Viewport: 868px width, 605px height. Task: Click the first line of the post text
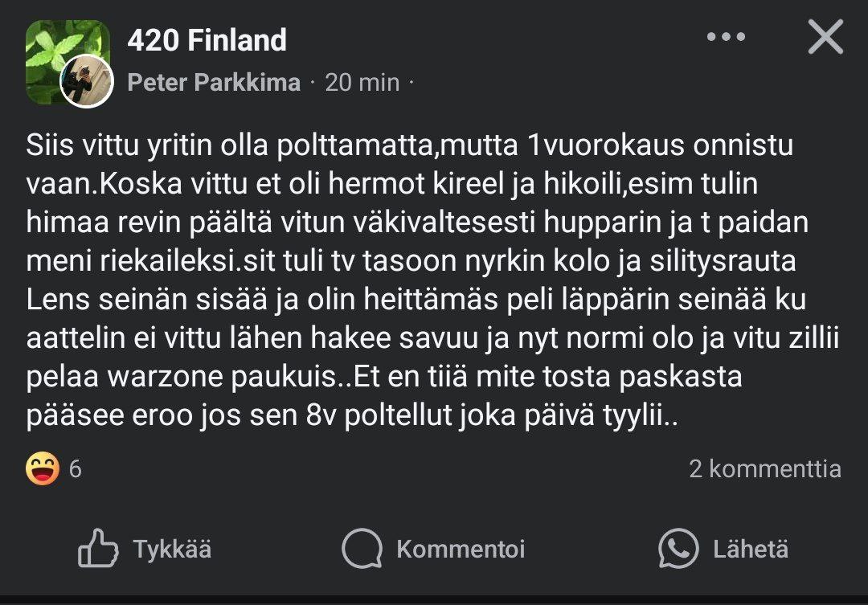point(410,146)
